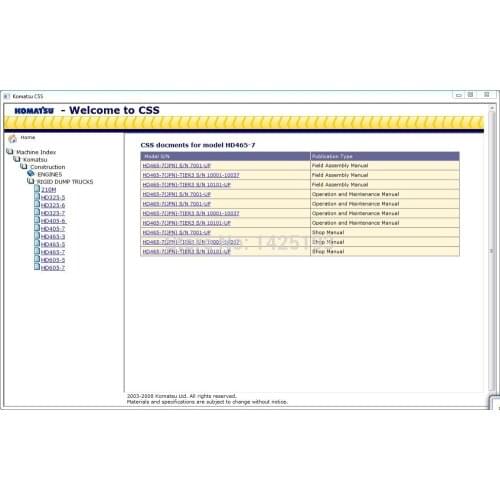Viewport: 500px width, 500px height.
Task: Open the HD405-7 model link
Action: tap(53, 229)
